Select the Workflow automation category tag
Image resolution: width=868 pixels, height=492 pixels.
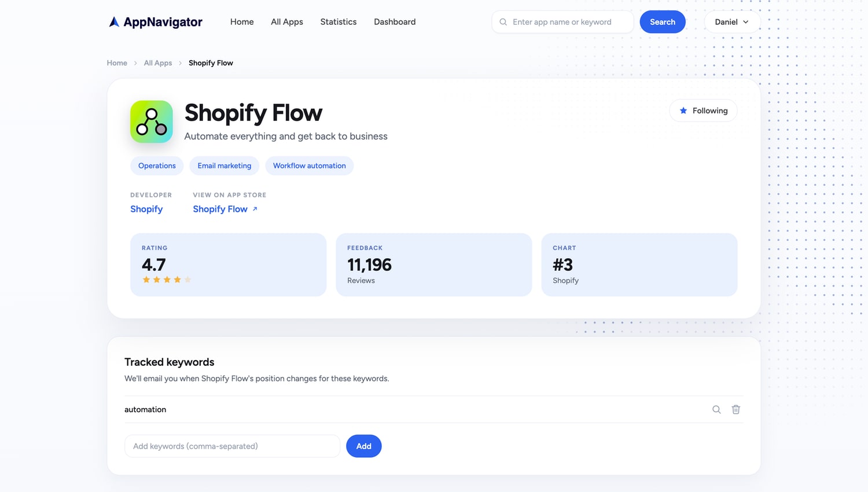click(310, 166)
